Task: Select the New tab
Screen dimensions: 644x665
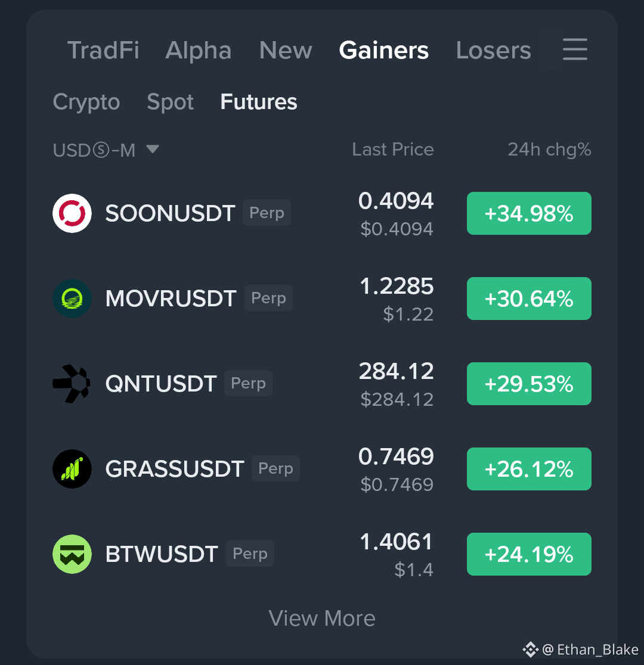Action: point(285,50)
